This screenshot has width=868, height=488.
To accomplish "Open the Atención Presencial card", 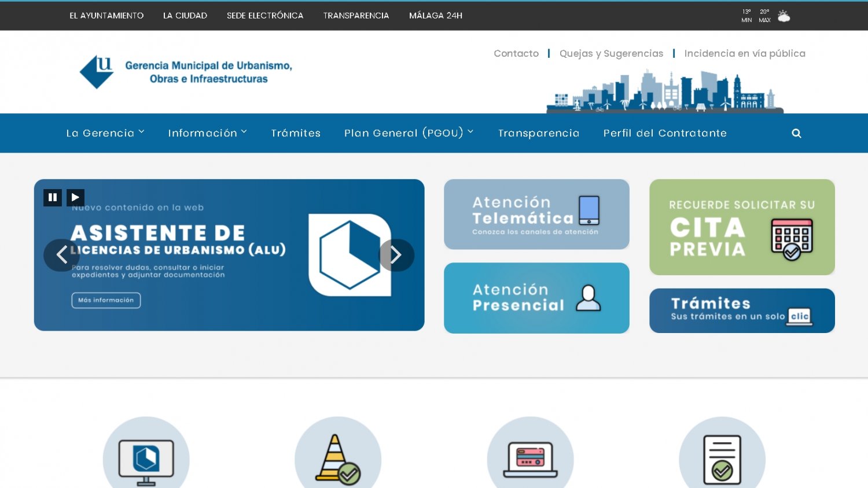I will click(x=536, y=298).
